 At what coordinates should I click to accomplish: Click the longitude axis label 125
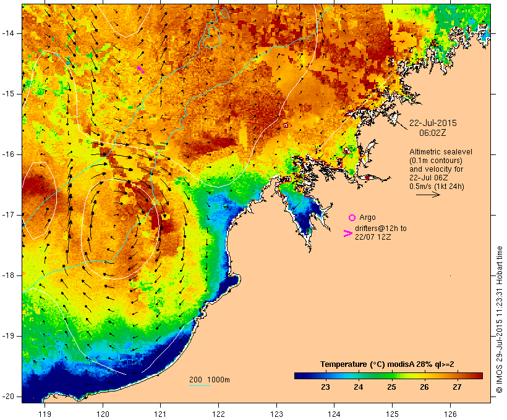(x=392, y=414)
